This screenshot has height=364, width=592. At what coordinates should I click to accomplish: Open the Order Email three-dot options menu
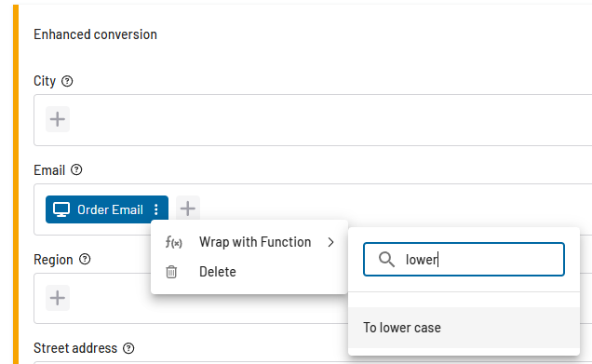pos(156,209)
